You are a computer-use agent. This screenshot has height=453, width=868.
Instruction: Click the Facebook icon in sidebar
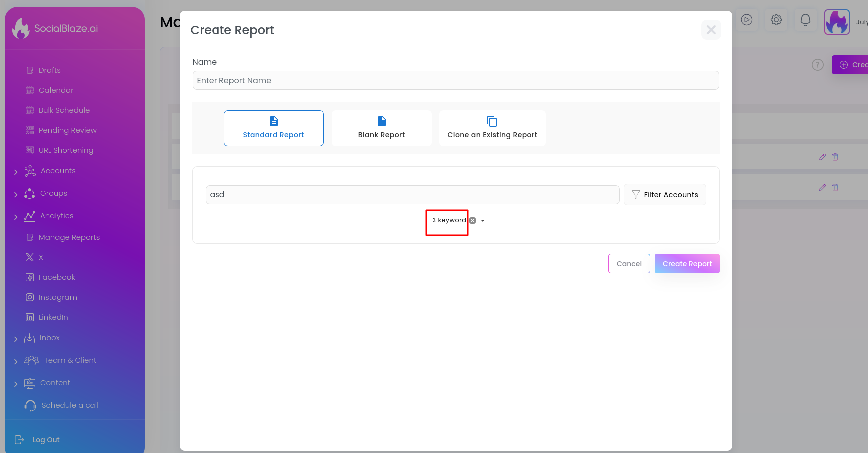(x=30, y=277)
